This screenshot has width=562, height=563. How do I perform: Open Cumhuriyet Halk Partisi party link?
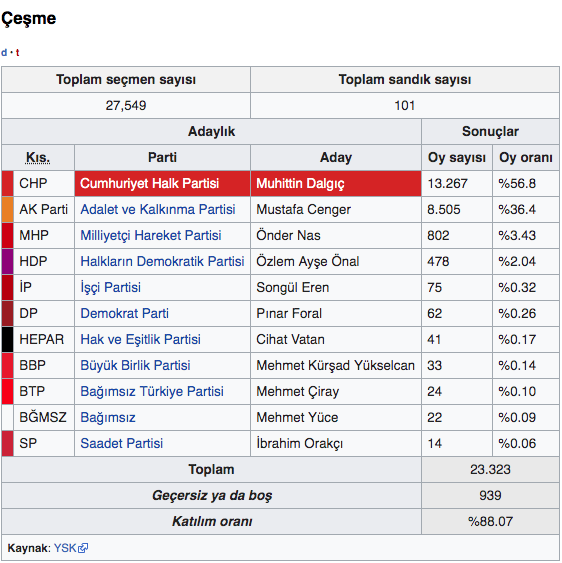[149, 183]
